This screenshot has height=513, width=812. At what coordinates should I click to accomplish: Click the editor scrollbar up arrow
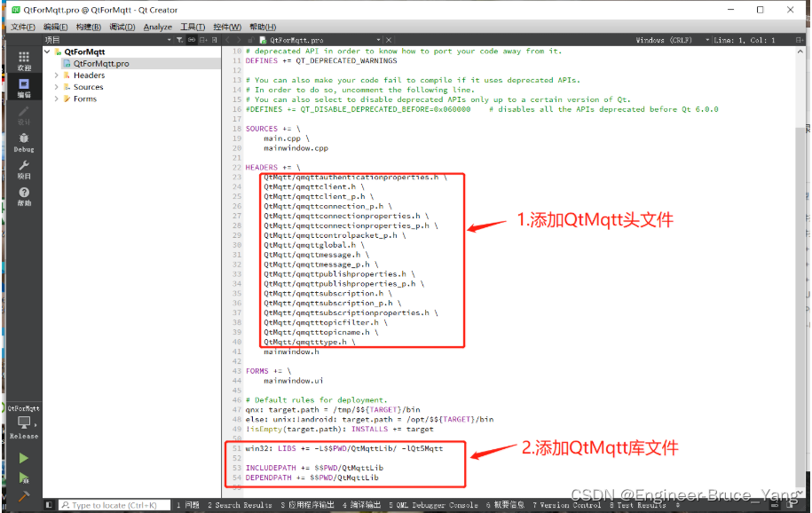[800, 51]
